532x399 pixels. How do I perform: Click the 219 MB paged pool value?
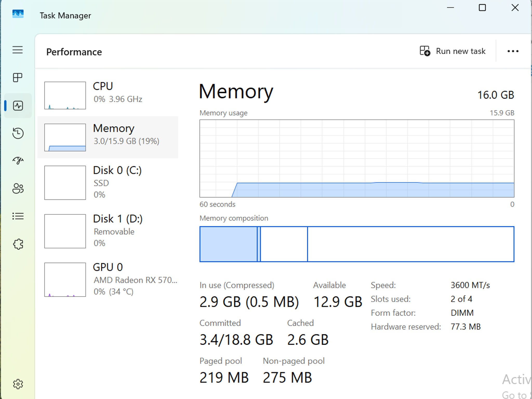coord(224,378)
